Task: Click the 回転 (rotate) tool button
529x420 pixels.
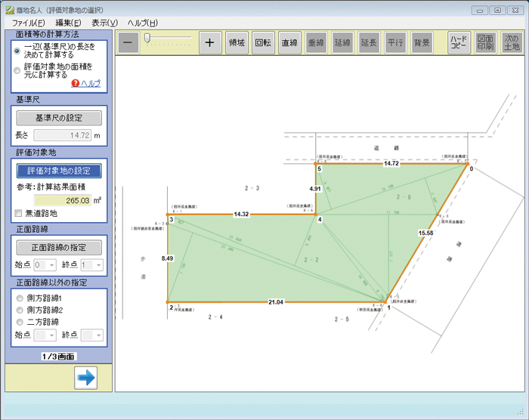Action: click(263, 42)
